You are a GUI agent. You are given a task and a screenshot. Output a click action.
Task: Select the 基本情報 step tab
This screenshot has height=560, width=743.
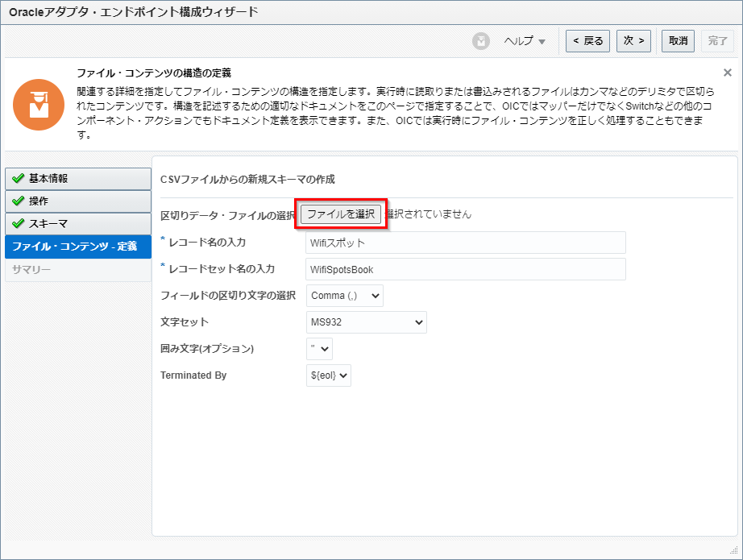pos(78,179)
